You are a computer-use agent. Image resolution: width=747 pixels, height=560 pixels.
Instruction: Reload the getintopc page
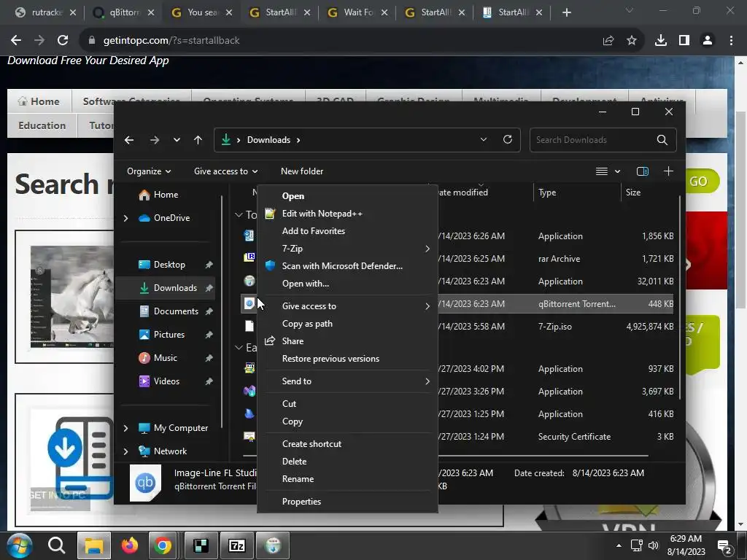pos(63,41)
